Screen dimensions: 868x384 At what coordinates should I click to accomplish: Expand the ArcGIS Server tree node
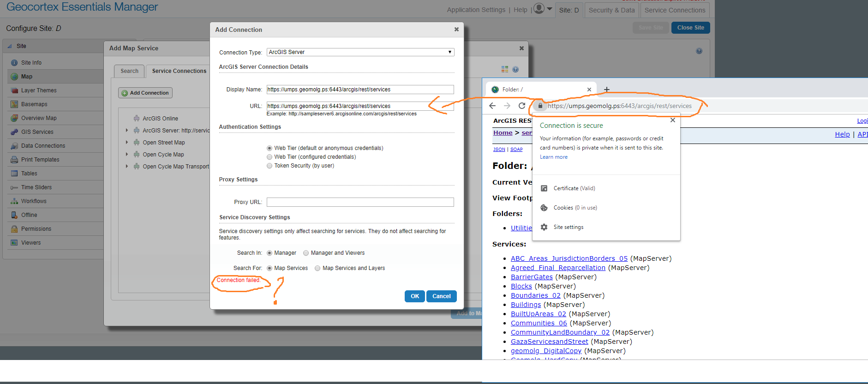(x=127, y=131)
